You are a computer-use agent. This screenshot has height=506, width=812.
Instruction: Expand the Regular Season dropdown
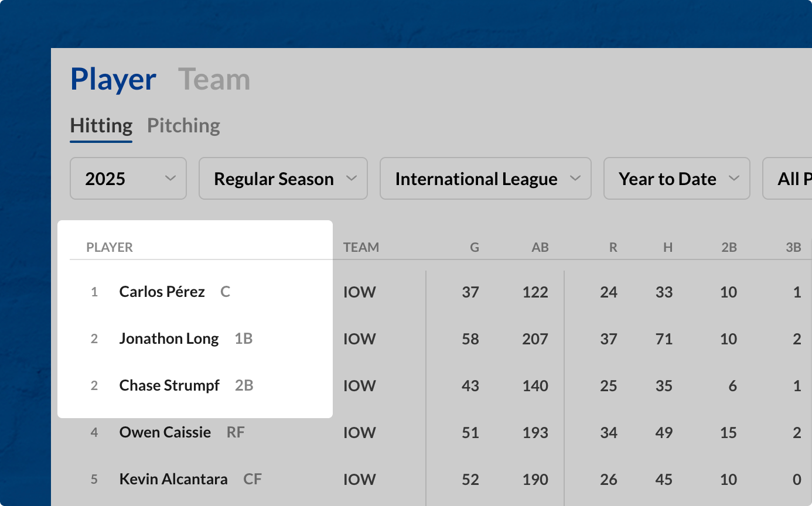(283, 179)
